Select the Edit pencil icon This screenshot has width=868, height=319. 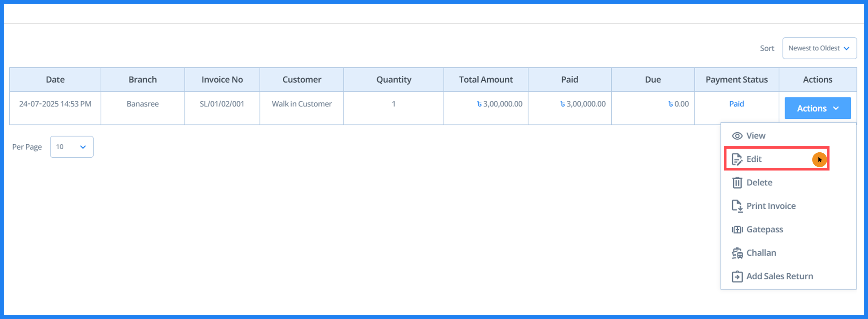click(737, 159)
